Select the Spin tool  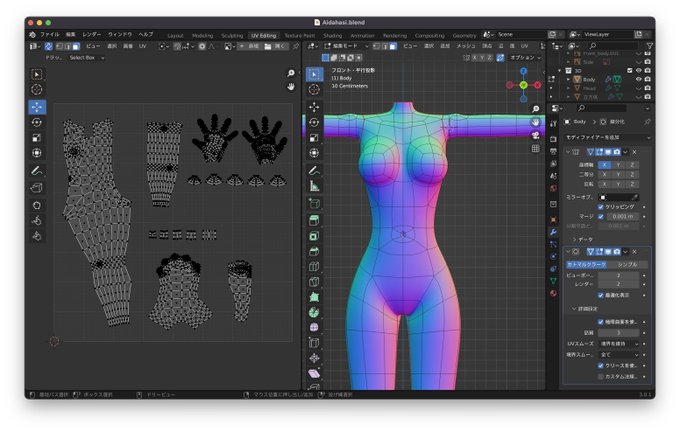[x=314, y=312]
